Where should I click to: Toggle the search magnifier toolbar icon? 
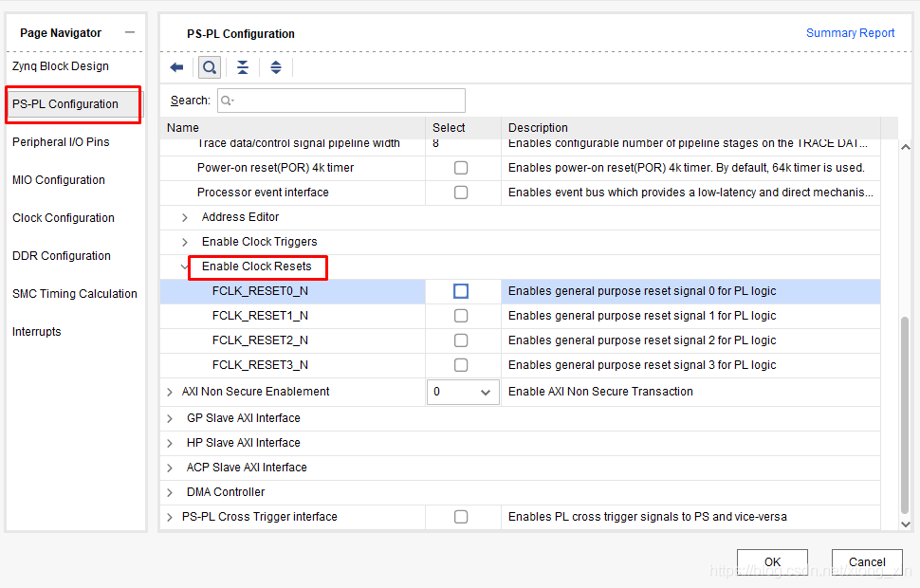pyautogui.click(x=210, y=67)
